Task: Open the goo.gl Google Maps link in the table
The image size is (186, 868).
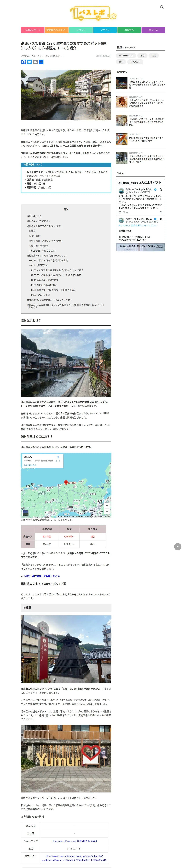Action: click(x=74, y=841)
